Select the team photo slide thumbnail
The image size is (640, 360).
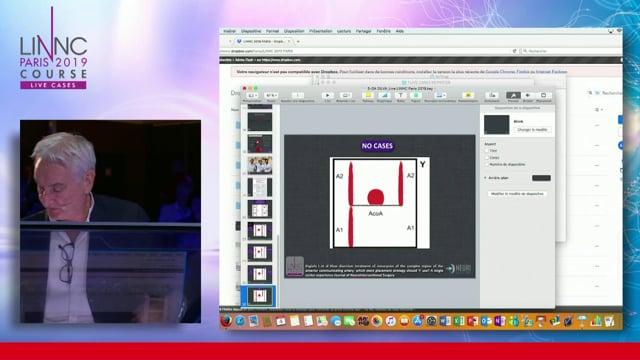pyautogui.click(x=260, y=165)
